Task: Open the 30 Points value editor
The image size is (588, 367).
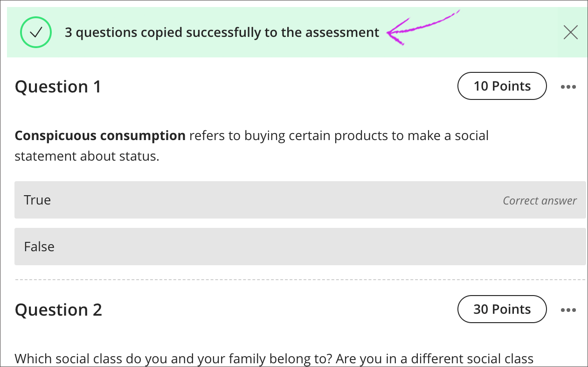Action: (x=502, y=309)
